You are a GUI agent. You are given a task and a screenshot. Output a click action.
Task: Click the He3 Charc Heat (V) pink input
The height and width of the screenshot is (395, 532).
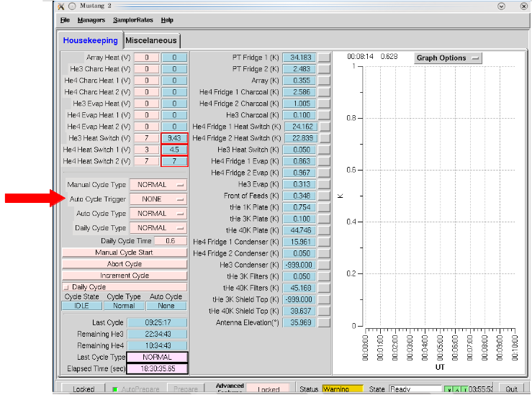(147, 69)
